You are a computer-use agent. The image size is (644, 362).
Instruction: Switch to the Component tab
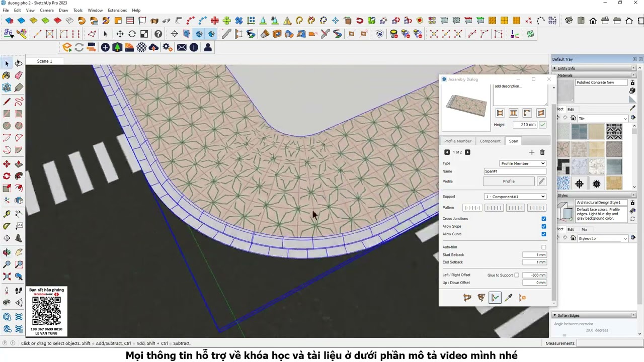[490, 141]
